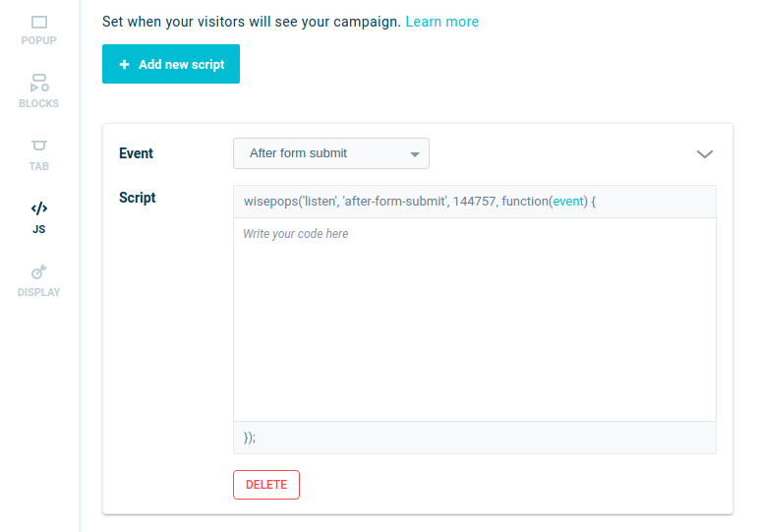The width and height of the screenshot is (759, 532).
Task: Open the Display target icon
Action: pos(39,271)
